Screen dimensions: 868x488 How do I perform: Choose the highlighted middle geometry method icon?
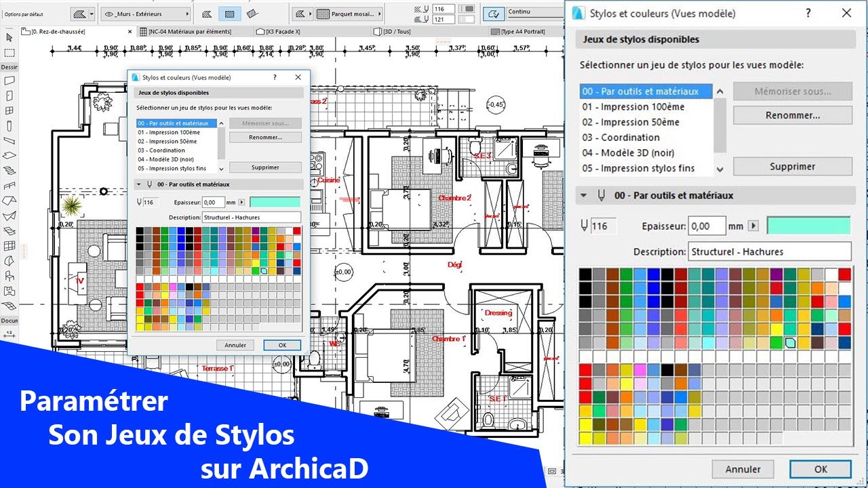pos(231,14)
